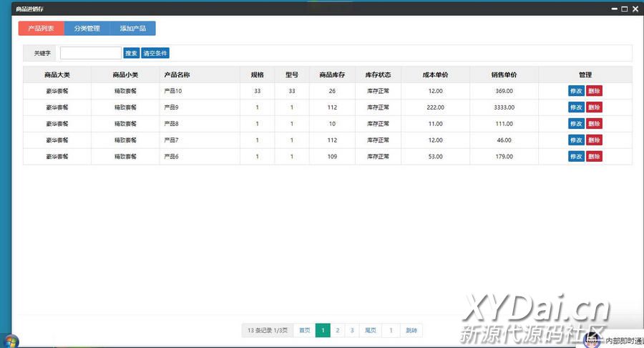Click 修改 for 产品10
This screenshot has height=348, width=644.
click(x=576, y=91)
